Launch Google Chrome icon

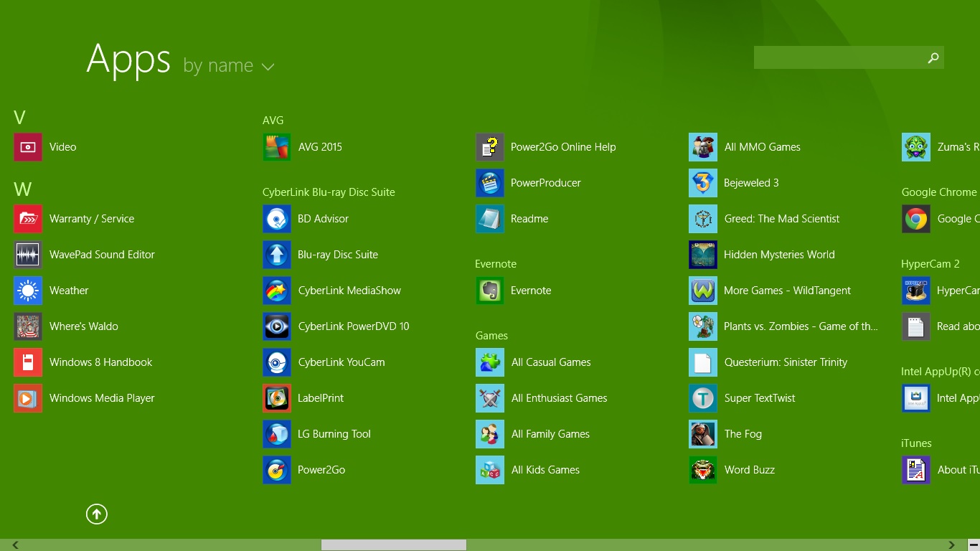click(916, 219)
